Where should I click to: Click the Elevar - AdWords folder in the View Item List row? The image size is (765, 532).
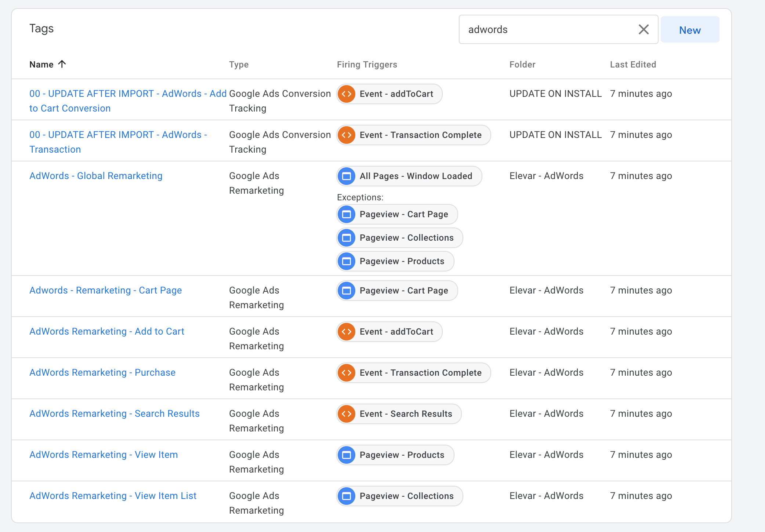[x=546, y=496]
